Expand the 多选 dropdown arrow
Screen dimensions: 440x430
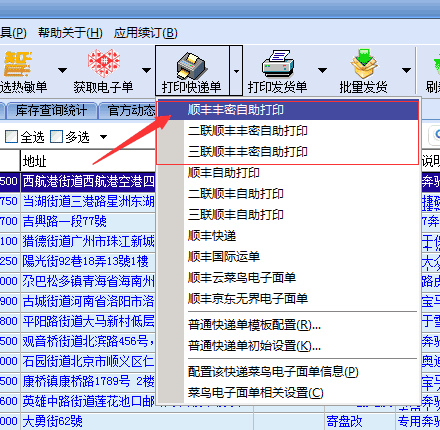pos(103,137)
